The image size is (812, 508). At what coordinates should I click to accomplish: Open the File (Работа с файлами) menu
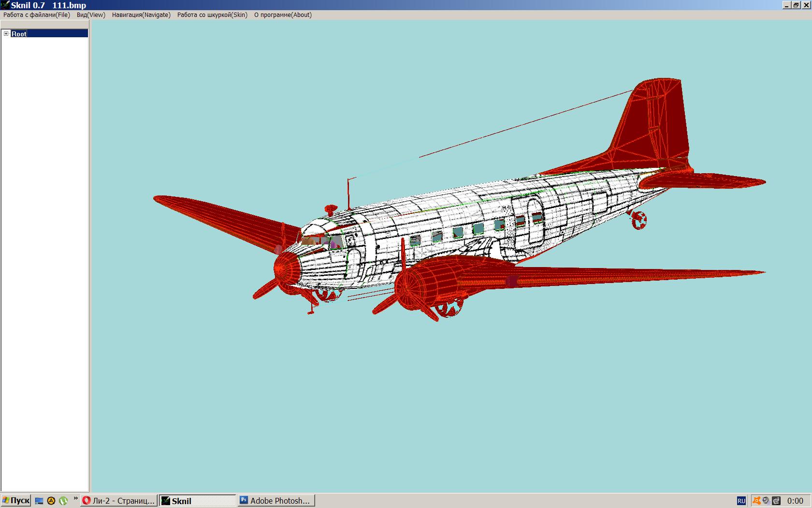coord(37,15)
